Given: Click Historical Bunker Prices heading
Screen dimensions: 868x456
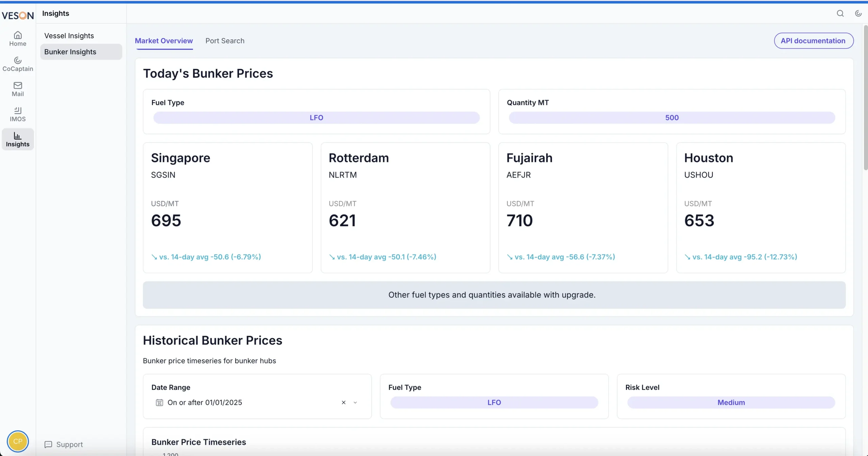Looking at the screenshot, I should coord(213,340).
